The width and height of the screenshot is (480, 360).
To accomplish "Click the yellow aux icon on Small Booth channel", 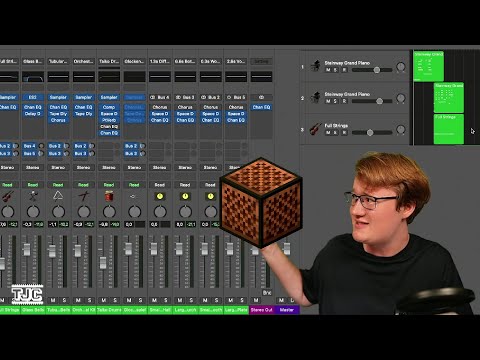I will pyautogui.click(x=210, y=196).
